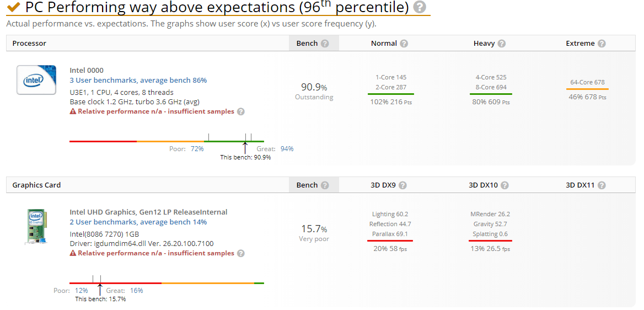Viewport: 644px width, 310px height.
Task: Click help icon next to Extreme
Action: (602, 44)
